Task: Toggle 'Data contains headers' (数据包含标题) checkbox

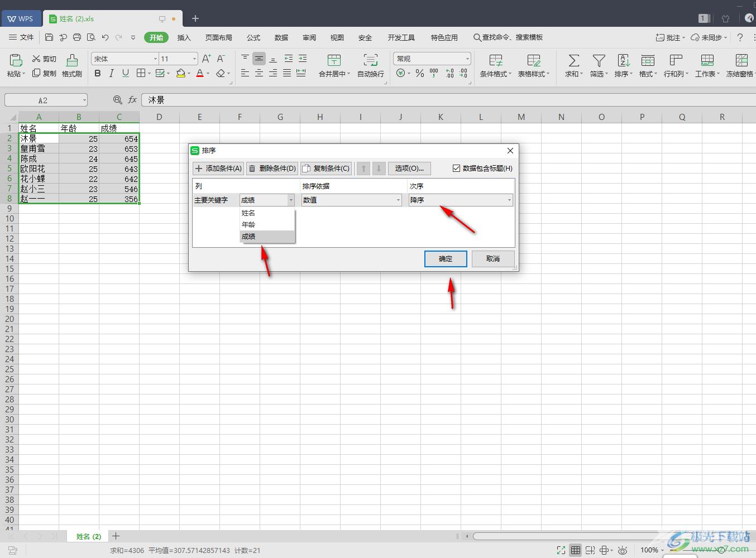Action: [456, 168]
